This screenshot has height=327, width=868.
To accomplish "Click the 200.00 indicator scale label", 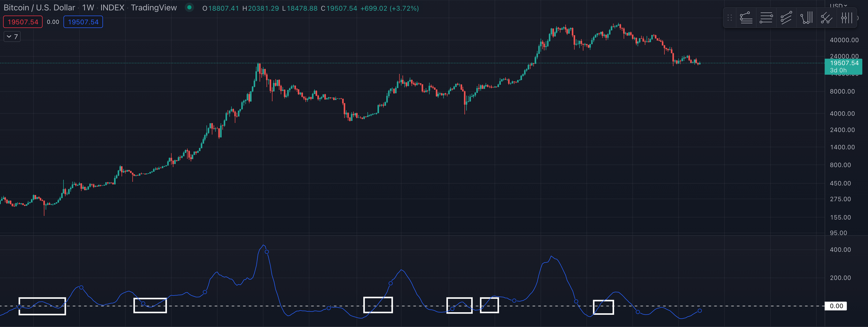I will tap(841, 278).
